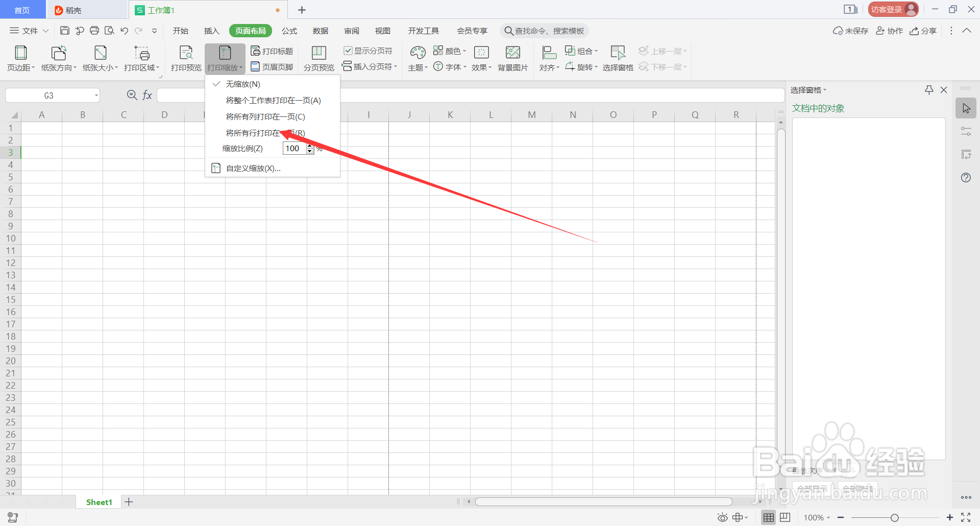Switch to the 插入 ribbon tab
The image size is (980, 526).
click(x=211, y=31)
